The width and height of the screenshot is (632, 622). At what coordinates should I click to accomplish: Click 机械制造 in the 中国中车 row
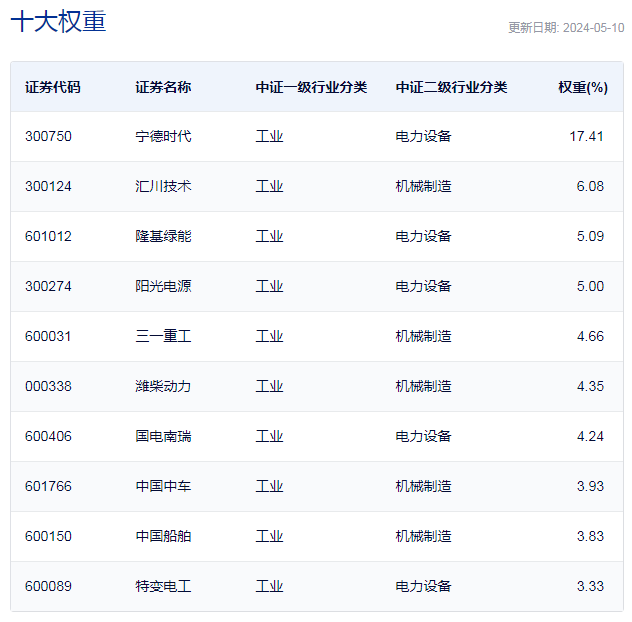(x=423, y=486)
